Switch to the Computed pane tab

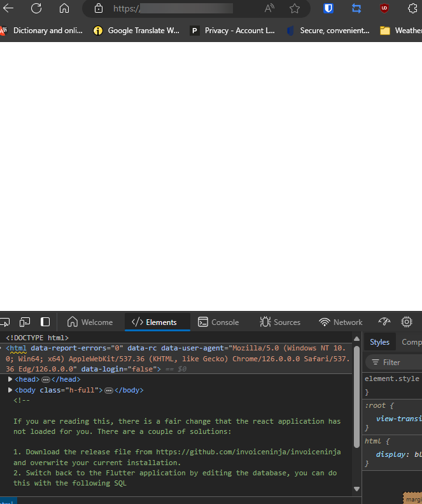coord(412,342)
